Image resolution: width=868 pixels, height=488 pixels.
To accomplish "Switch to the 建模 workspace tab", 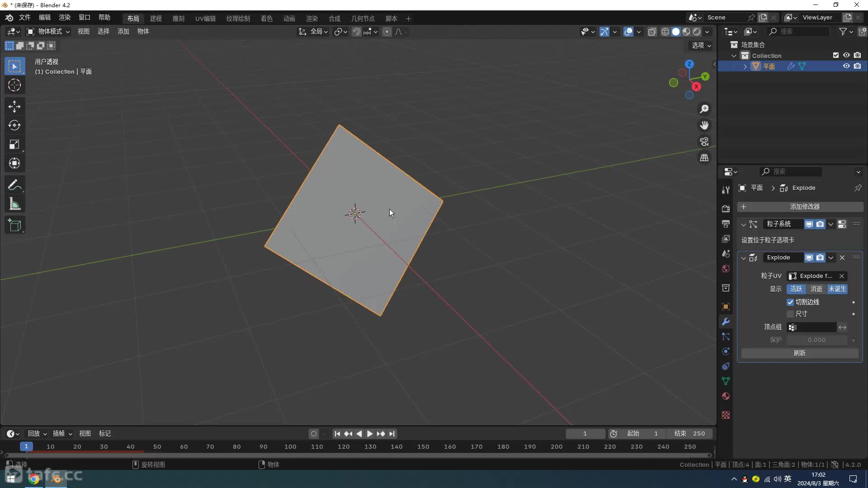I will click(156, 19).
